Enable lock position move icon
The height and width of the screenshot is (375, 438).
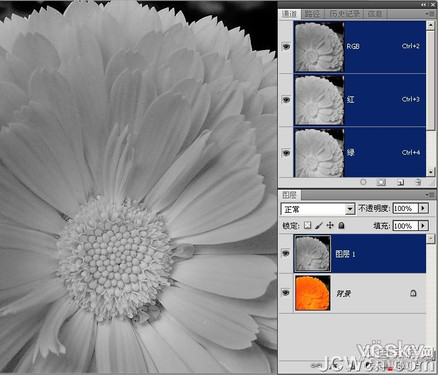coord(330,225)
